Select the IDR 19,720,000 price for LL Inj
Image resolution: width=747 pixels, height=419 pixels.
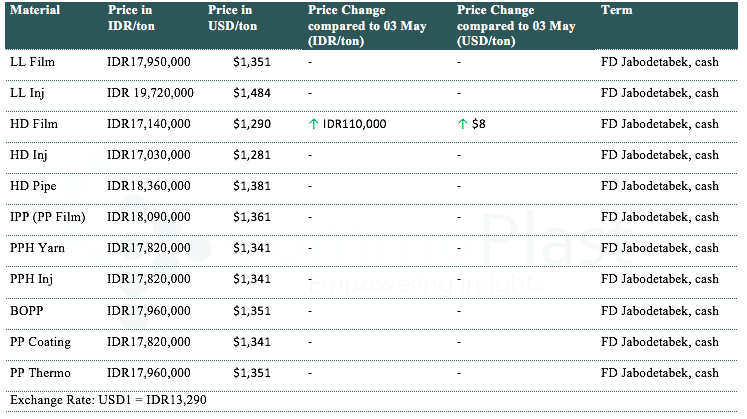tap(150, 93)
